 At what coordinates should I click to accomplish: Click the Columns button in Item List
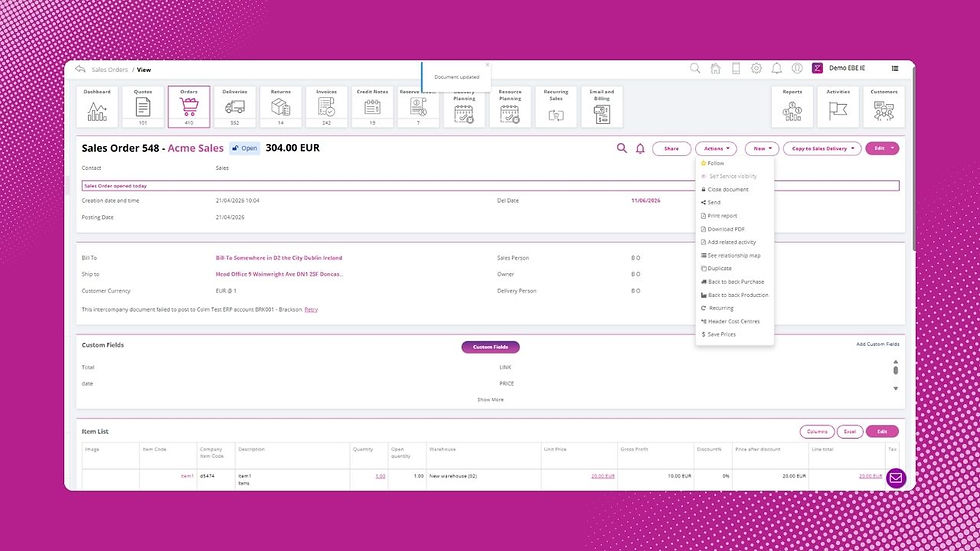pos(817,432)
